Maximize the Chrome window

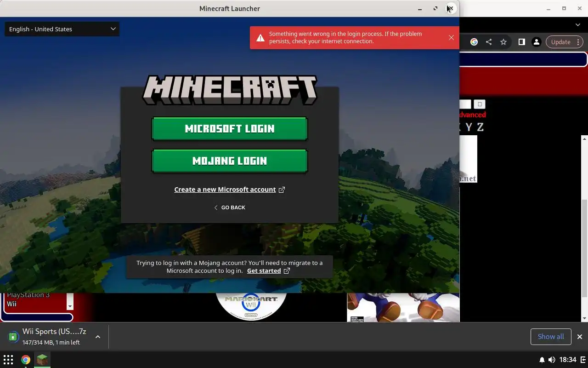coord(564,8)
